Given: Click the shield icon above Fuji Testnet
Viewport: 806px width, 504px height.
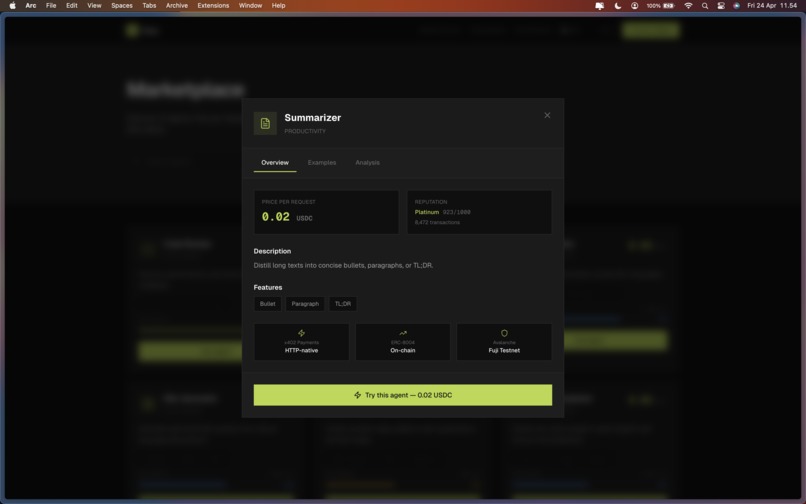Looking at the screenshot, I should [x=504, y=333].
